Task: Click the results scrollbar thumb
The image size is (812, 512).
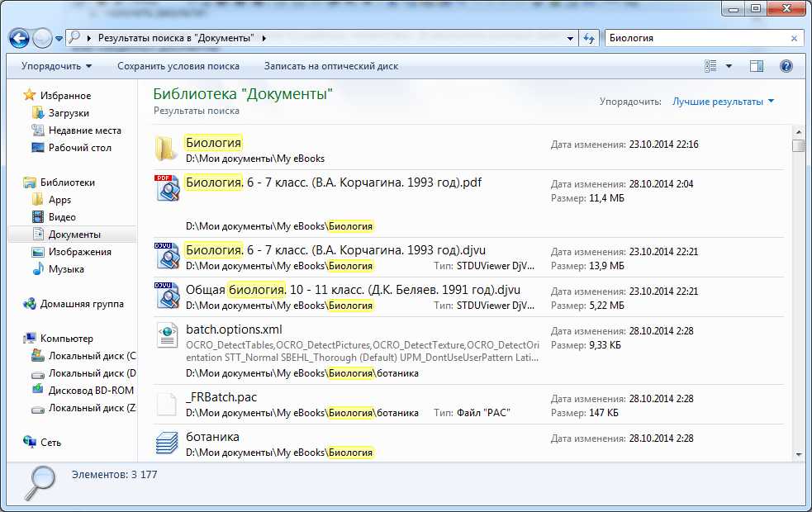Action: point(798,145)
